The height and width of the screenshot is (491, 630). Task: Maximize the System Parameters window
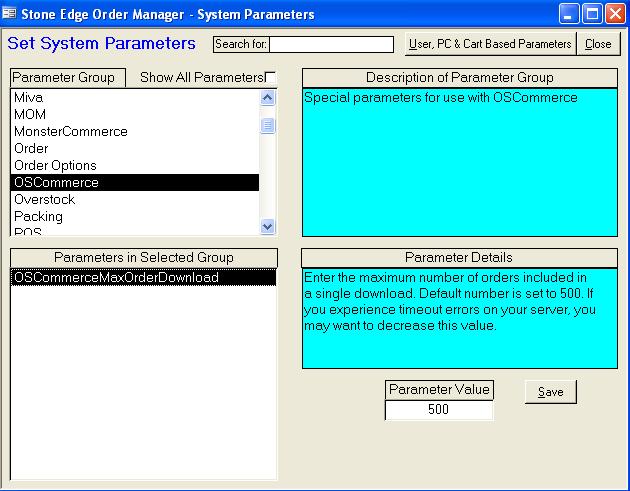point(592,14)
